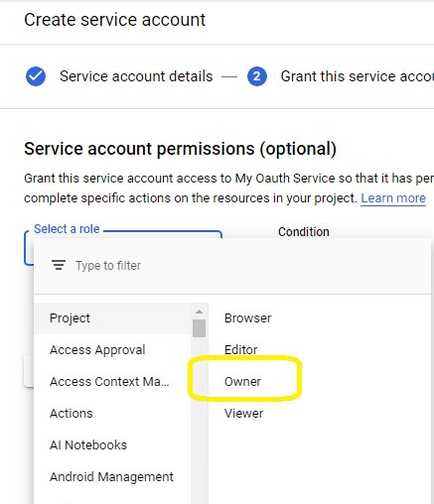434x504 pixels.
Task: Click the category list scrollbar thumb
Action: (199, 328)
